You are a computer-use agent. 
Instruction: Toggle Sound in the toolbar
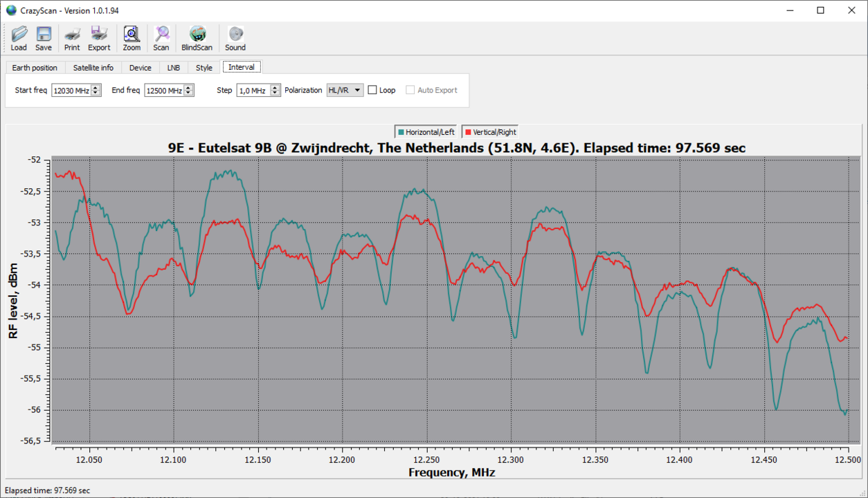235,38
